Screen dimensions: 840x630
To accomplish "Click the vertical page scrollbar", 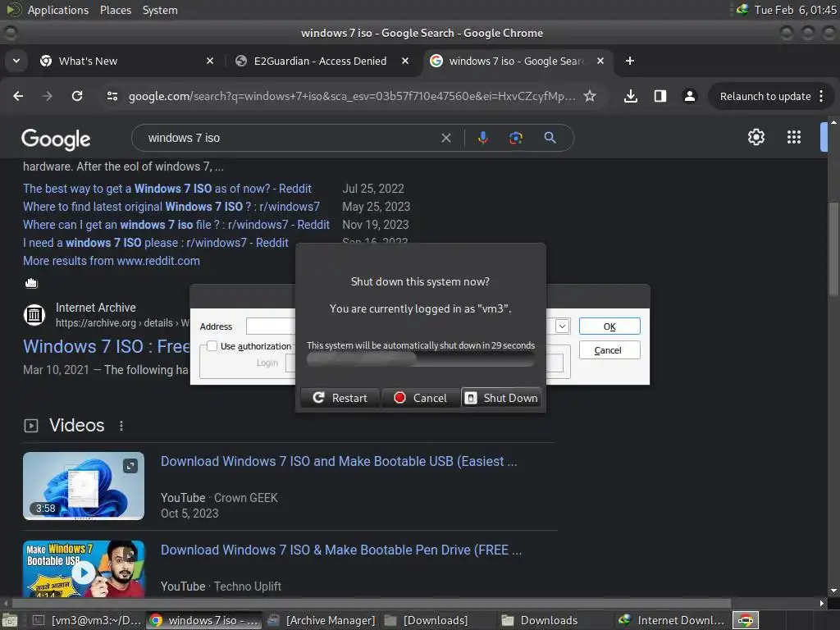I will click(x=833, y=248).
